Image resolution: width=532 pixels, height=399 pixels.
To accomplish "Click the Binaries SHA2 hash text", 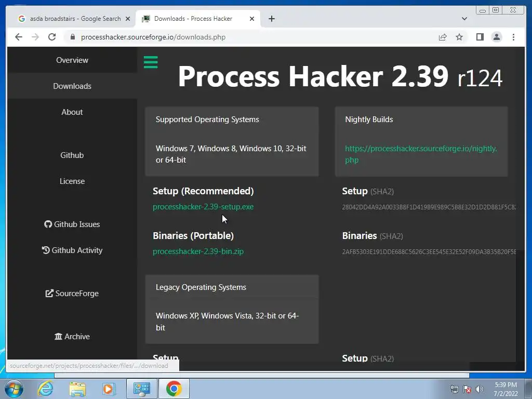I will 429,252.
